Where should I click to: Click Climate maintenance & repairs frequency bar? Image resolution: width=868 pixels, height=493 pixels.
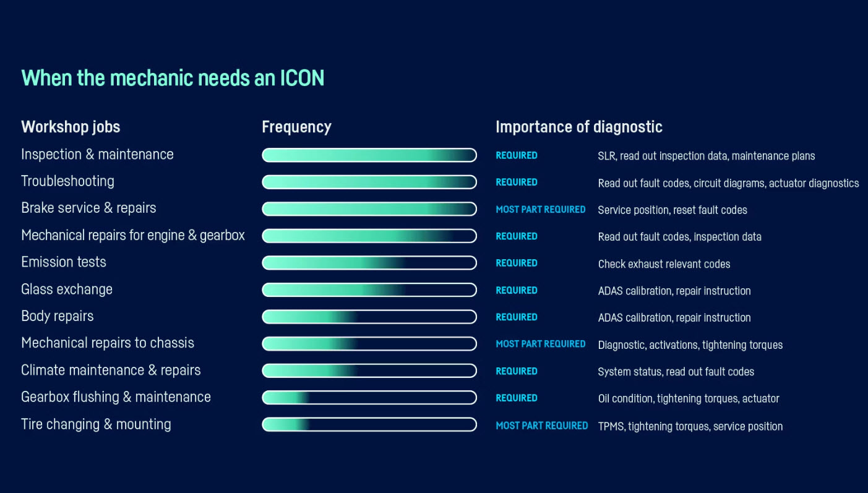pyautogui.click(x=369, y=371)
